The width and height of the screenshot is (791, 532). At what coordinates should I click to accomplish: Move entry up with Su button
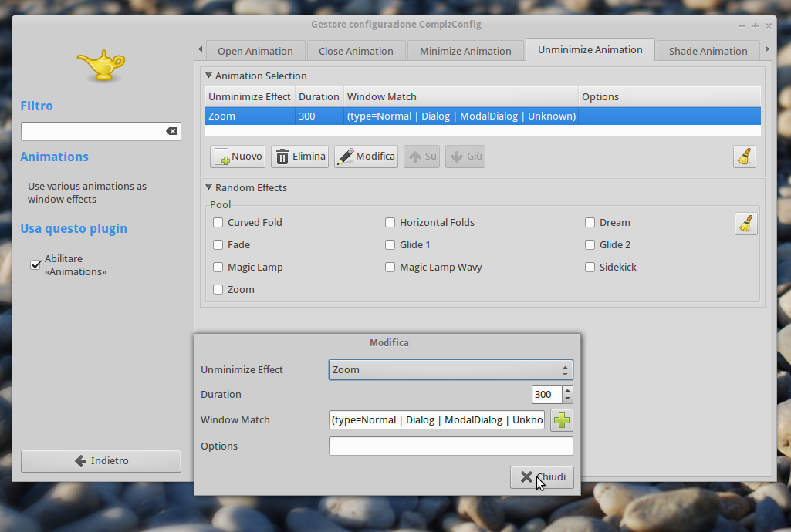(x=421, y=157)
